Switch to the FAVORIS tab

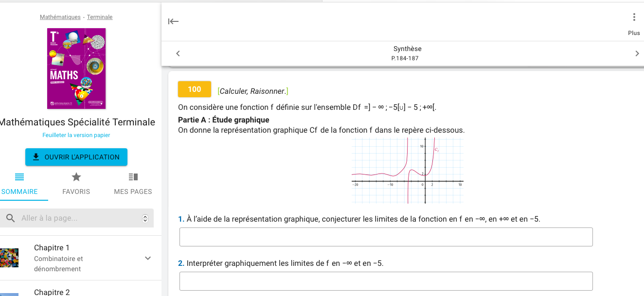tap(76, 192)
